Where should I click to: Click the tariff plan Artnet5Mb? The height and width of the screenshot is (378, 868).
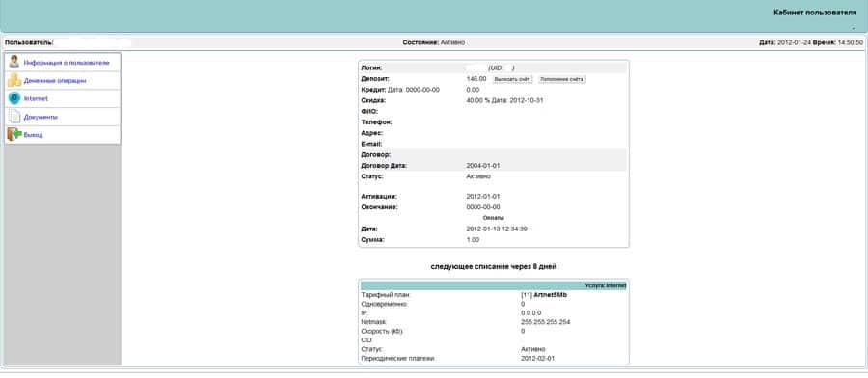point(551,295)
